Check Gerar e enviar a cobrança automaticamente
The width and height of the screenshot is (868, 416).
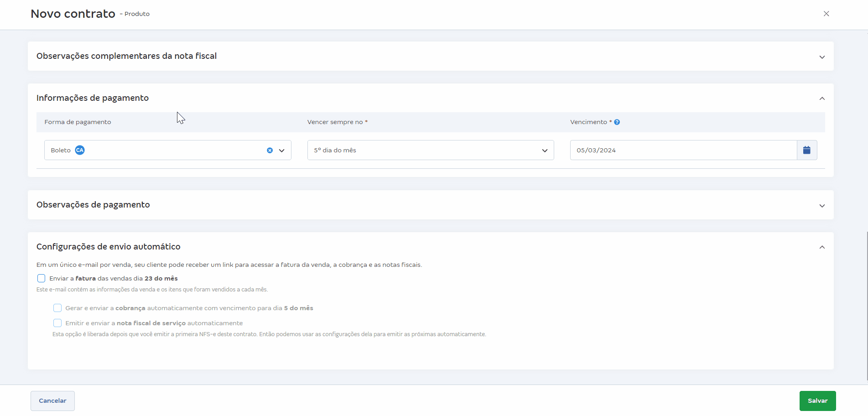tap(57, 308)
